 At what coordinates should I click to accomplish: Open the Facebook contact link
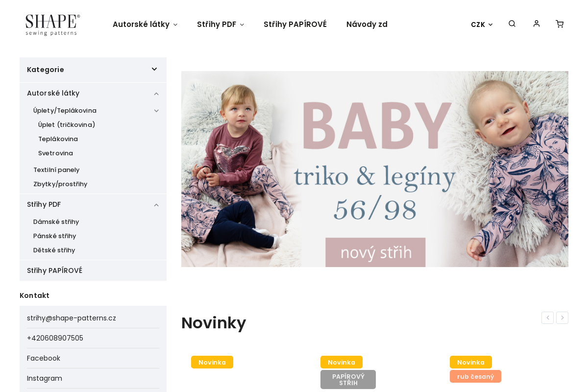point(44,358)
